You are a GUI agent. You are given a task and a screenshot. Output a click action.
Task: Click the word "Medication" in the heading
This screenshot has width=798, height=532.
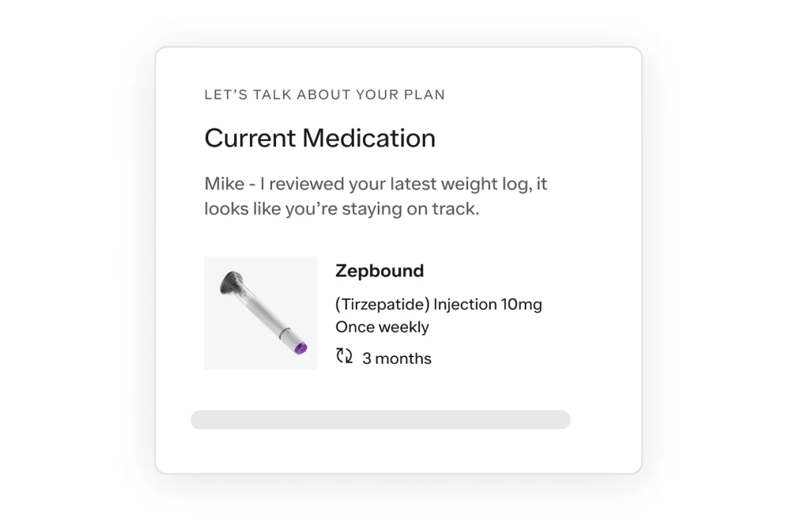[368, 138]
